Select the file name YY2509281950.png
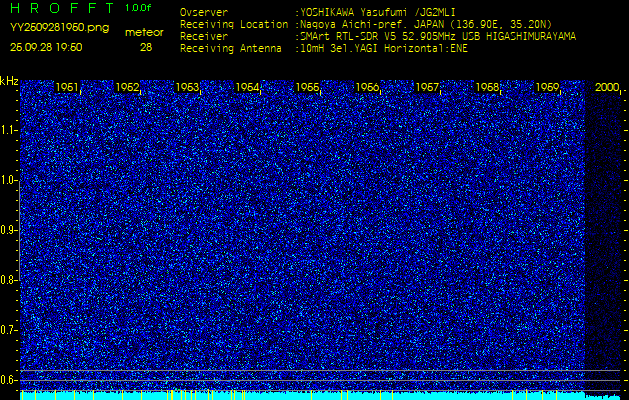This screenshot has height=400, width=629. [x=59, y=28]
